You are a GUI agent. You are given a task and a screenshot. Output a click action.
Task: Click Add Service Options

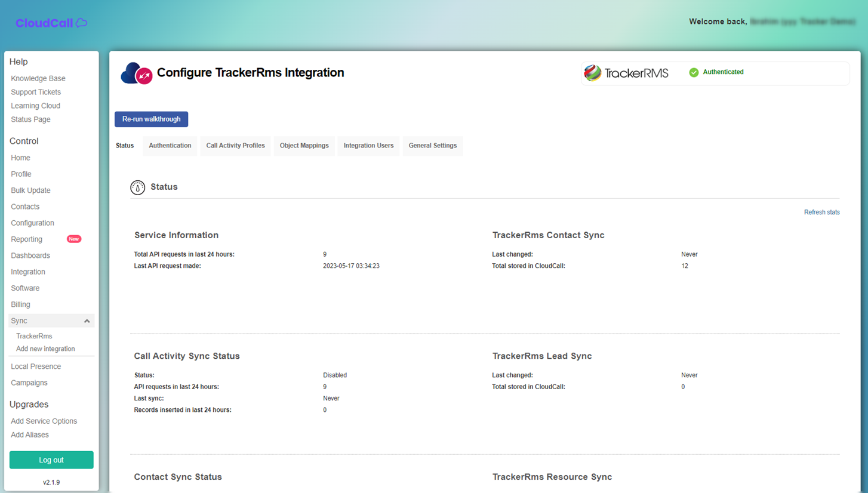44,421
